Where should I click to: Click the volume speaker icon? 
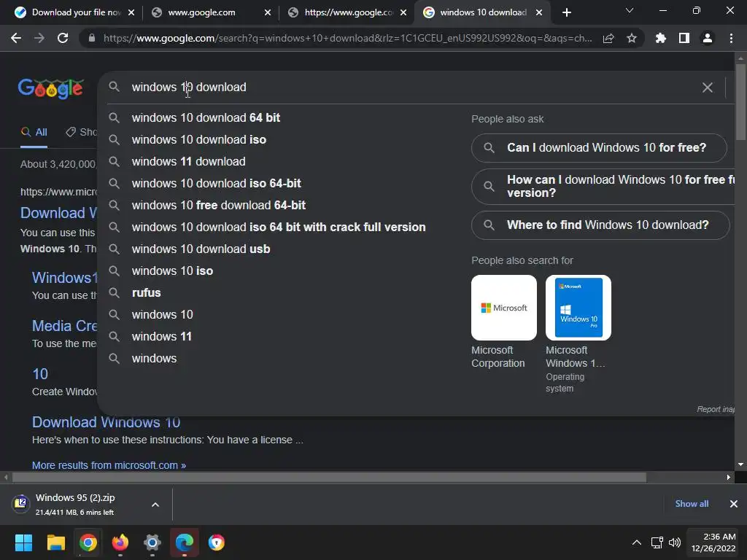[x=675, y=542]
